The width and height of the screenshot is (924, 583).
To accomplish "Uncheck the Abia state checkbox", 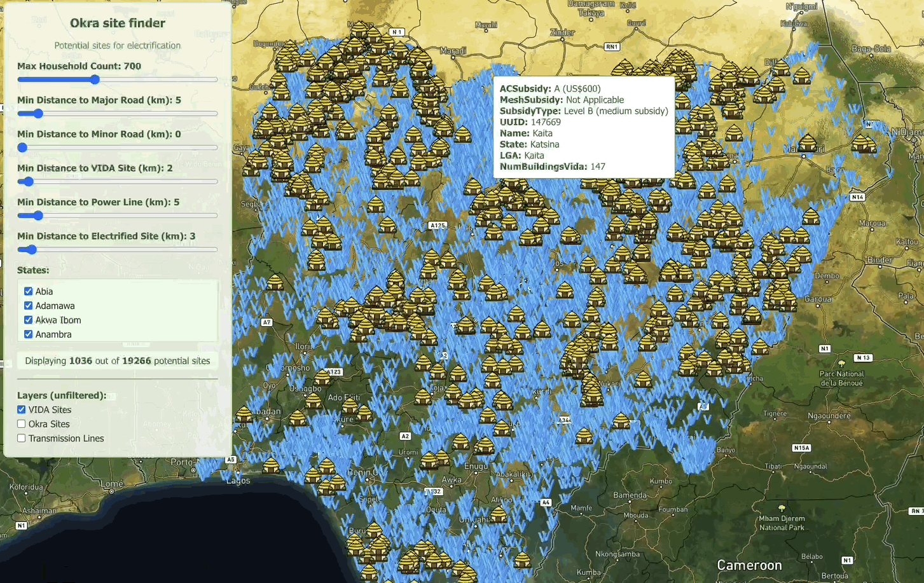I will coord(28,291).
